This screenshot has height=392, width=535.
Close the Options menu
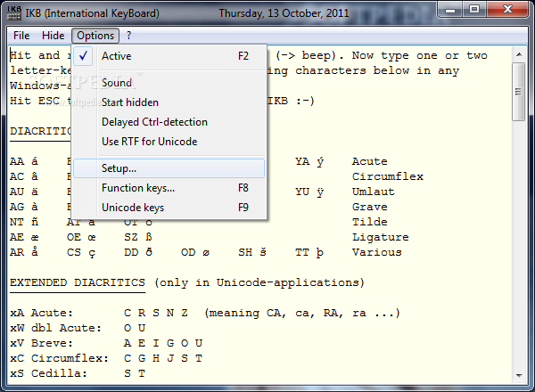coord(95,36)
